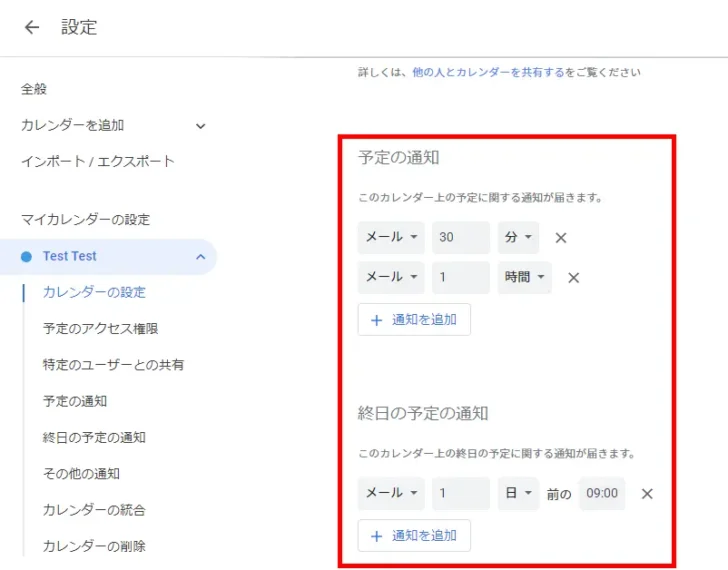Click the 予定の通知 section heading

(x=398, y=158)
